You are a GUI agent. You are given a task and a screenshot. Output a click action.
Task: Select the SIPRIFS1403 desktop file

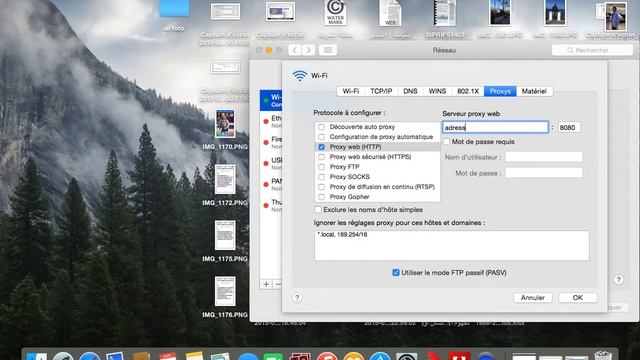(x=445, y=13)
